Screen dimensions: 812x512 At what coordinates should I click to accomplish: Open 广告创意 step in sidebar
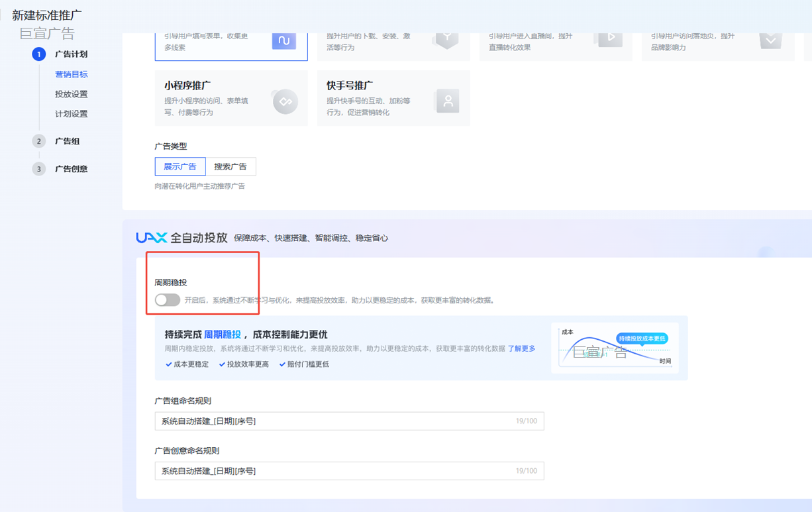[x=71, y=169]
